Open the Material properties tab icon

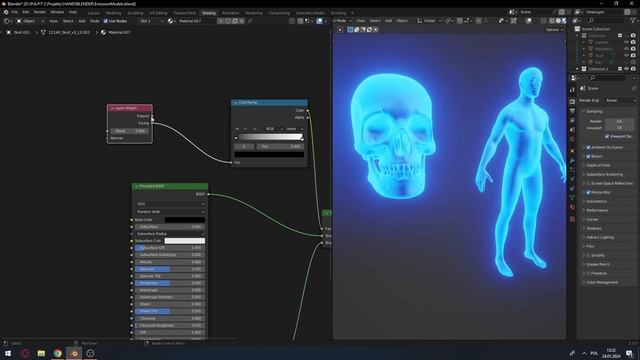click(572, 207)
